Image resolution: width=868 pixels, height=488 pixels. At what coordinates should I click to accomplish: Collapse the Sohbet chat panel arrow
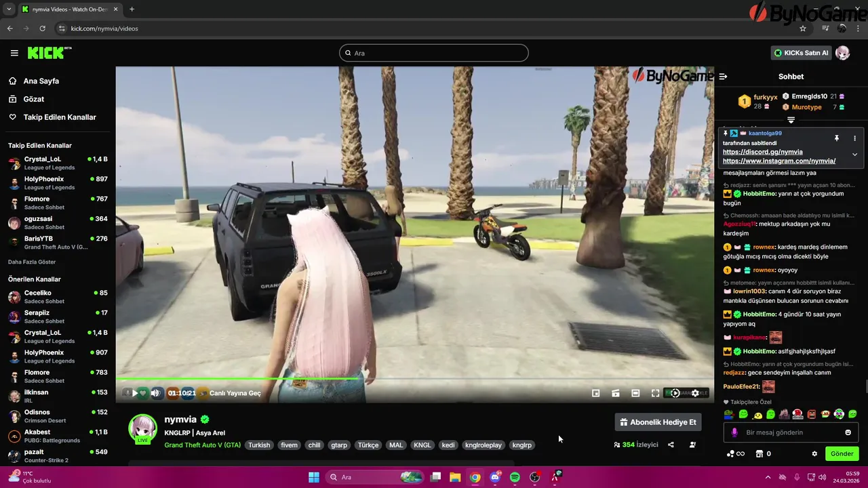(723, 77)
